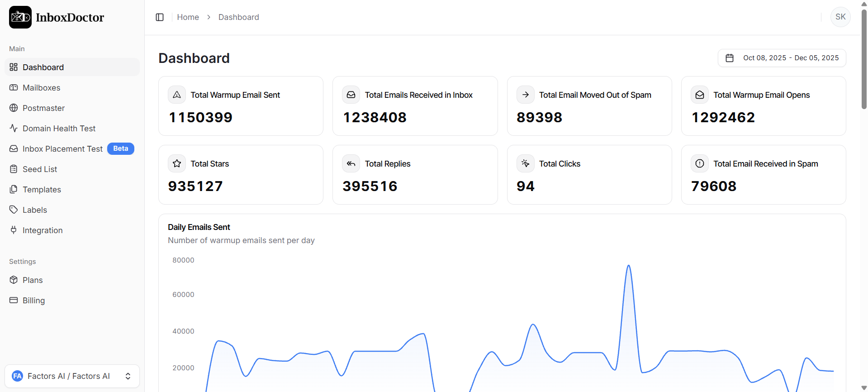Open the Billing settings page
The image size is (868, 392).
pyautogui.click(x=33, y=301)
